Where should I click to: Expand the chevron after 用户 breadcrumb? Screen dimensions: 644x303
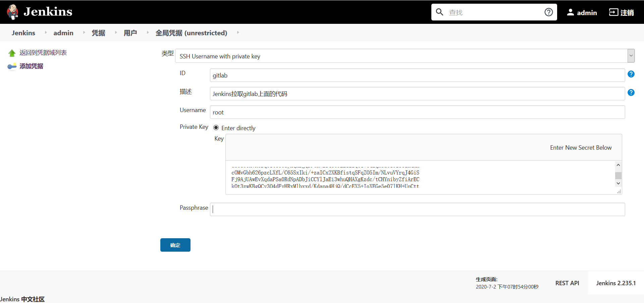pos(148,33)
